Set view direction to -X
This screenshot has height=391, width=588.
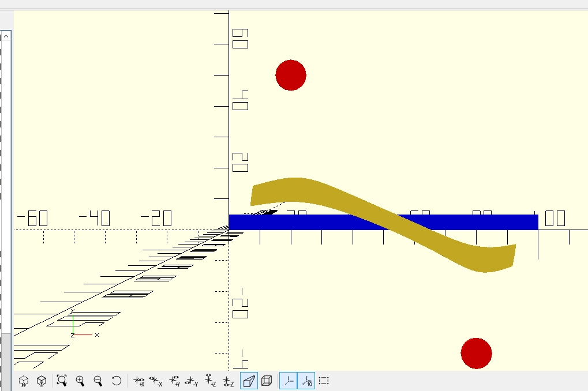[156, 381]
